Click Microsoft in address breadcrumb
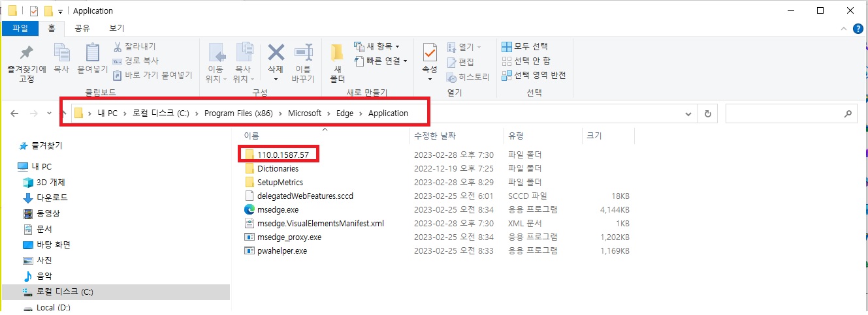The height and width of the screenshot is (315, 868). point(305,113)
